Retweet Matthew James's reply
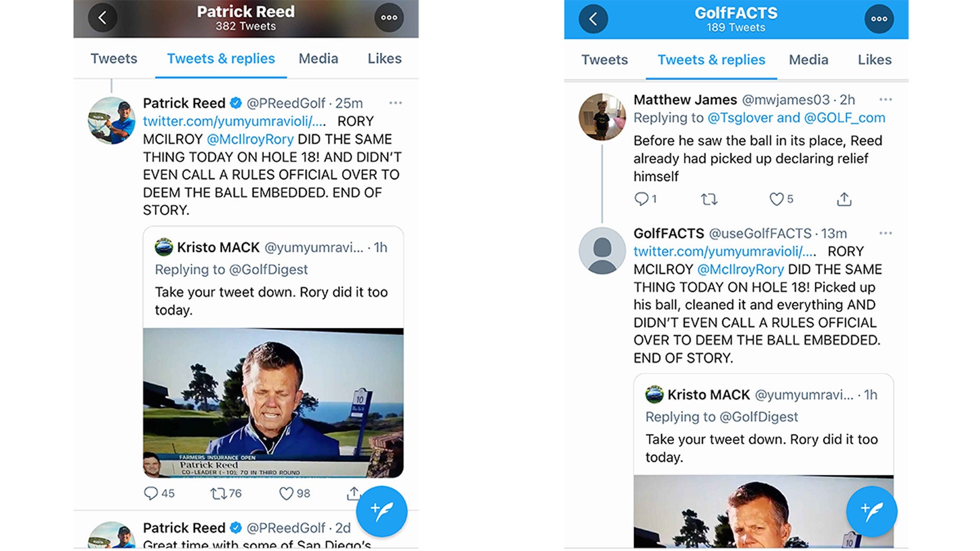980x551 pixels. (709, 199)
